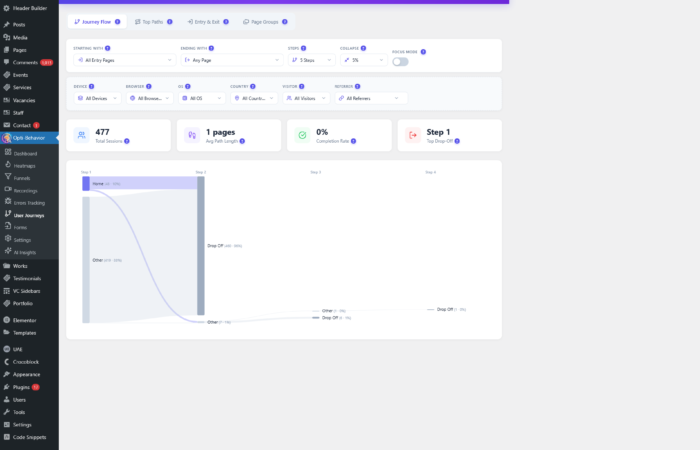Viewport: 700px width, 450px height.
Task: Switch to the Top Paths tab
Action: 154,22
